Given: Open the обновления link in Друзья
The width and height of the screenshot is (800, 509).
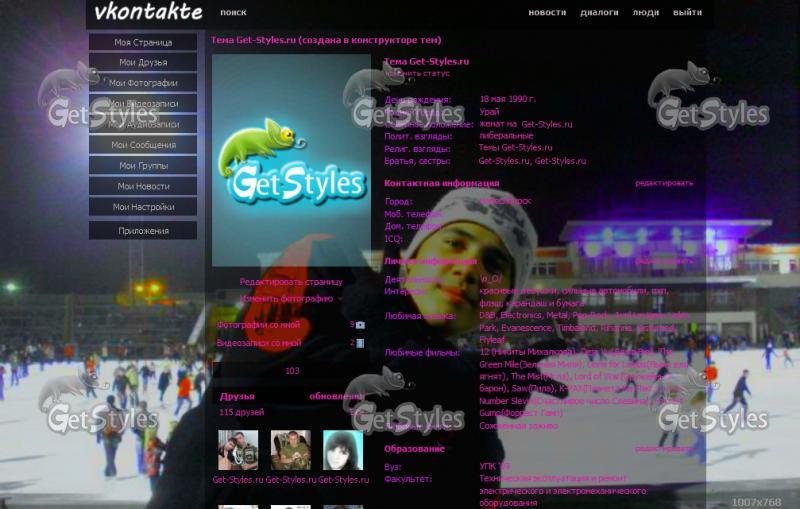Looking at the screenshot, I should [336, 396].
